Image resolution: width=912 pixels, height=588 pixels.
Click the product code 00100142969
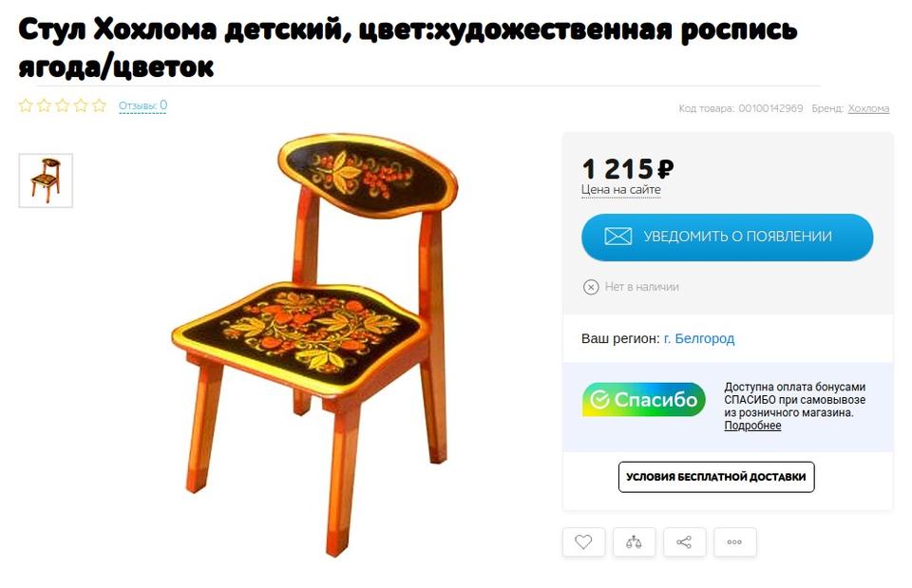point(770,108)
